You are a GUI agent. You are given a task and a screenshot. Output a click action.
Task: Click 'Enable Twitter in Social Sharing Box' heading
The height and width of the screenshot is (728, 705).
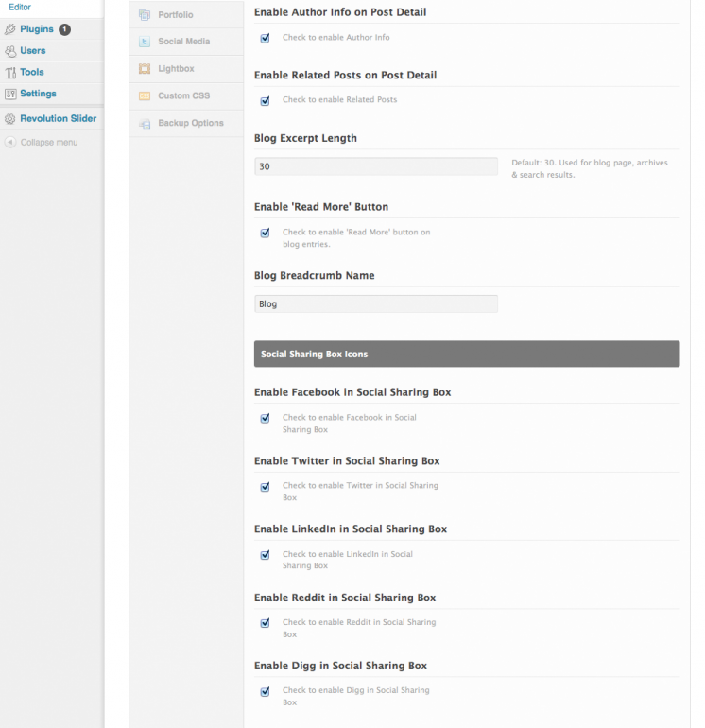[347, 461]
